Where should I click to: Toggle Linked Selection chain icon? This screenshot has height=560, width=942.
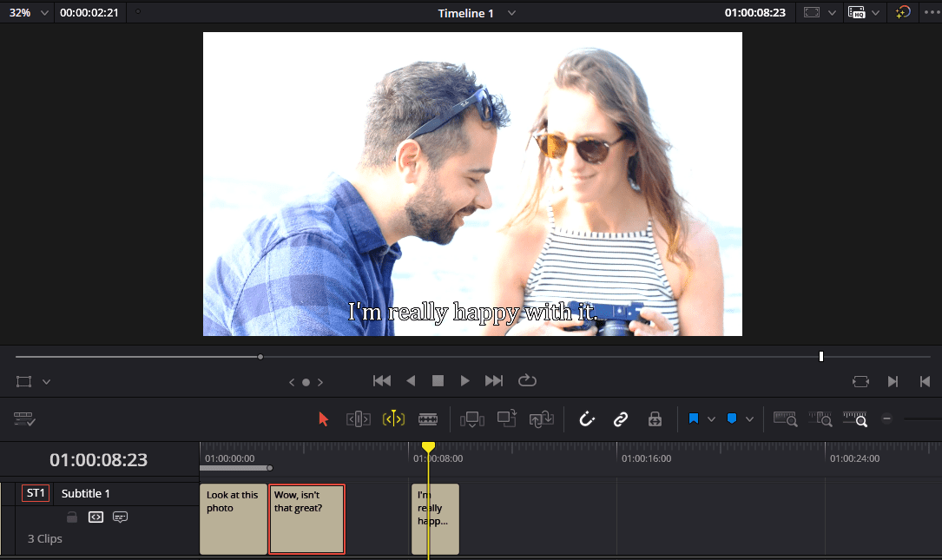(620, 418)
